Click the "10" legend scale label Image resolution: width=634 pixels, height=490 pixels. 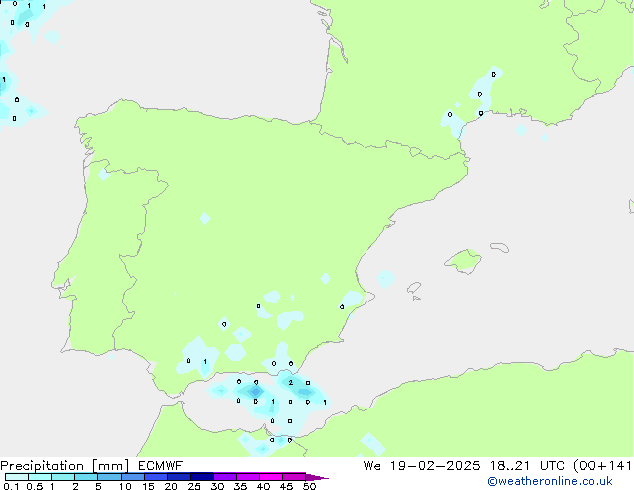pyautogui.click(x=125, y=486)
